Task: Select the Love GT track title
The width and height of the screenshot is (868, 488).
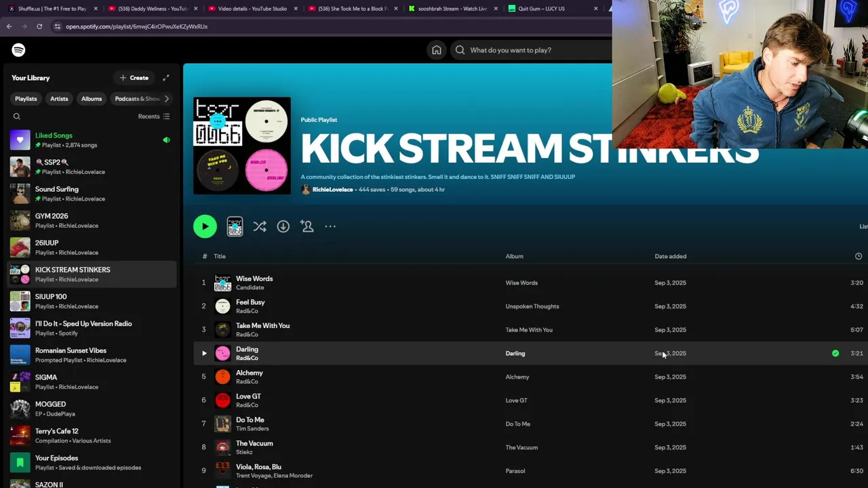Action: click(248, 396)
